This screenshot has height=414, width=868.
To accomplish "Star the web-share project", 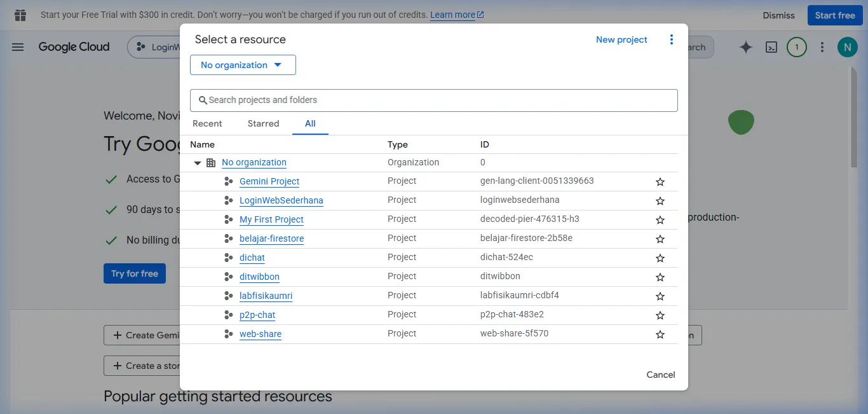I will click(660, 335).
